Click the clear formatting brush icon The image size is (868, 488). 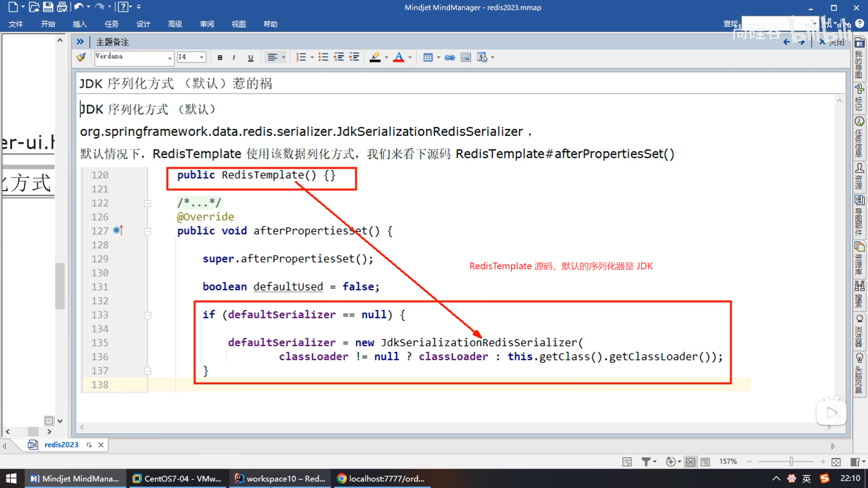tap(81, 57)
